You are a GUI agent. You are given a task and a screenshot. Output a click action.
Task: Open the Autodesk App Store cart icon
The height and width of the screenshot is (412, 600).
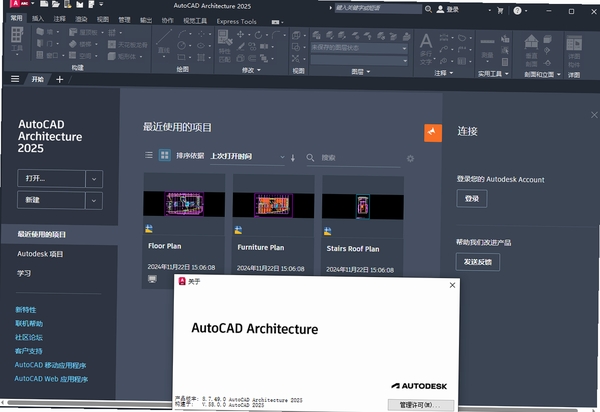[x=500, y=10]
